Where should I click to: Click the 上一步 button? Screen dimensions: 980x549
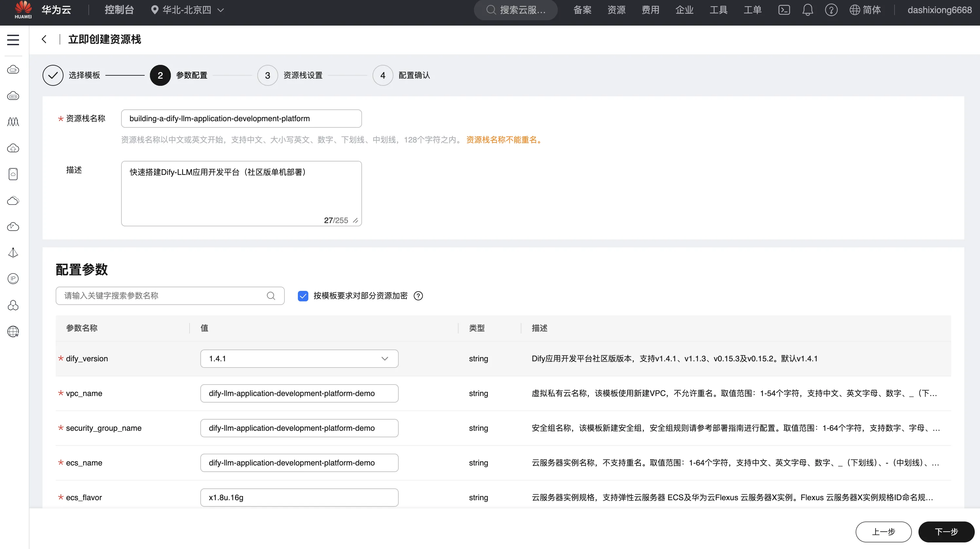point(883,532)
